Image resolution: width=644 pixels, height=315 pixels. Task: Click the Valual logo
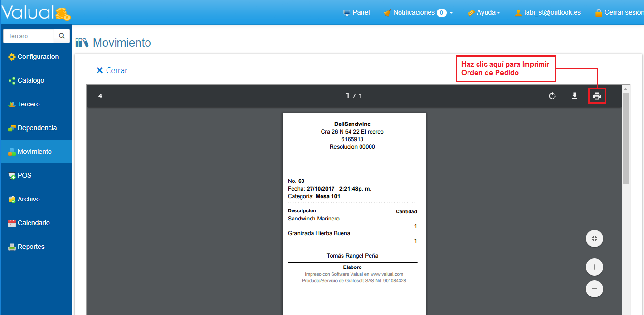pos(36,12)
